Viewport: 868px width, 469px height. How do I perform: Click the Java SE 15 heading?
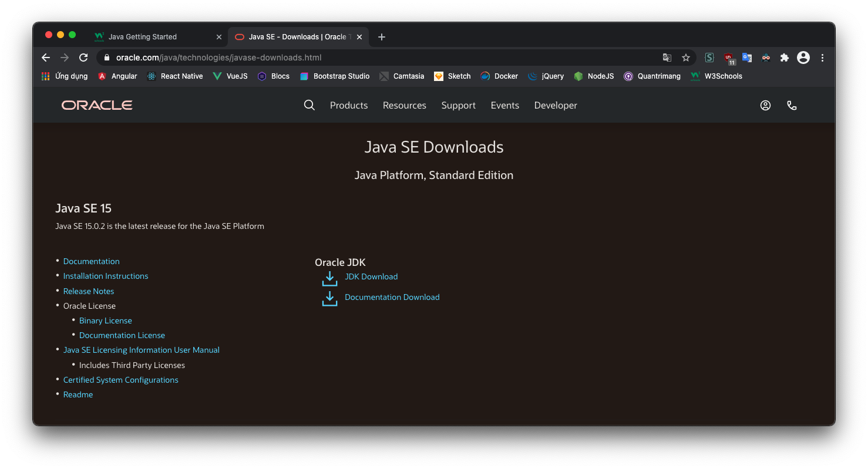click(x=83, y=208)
